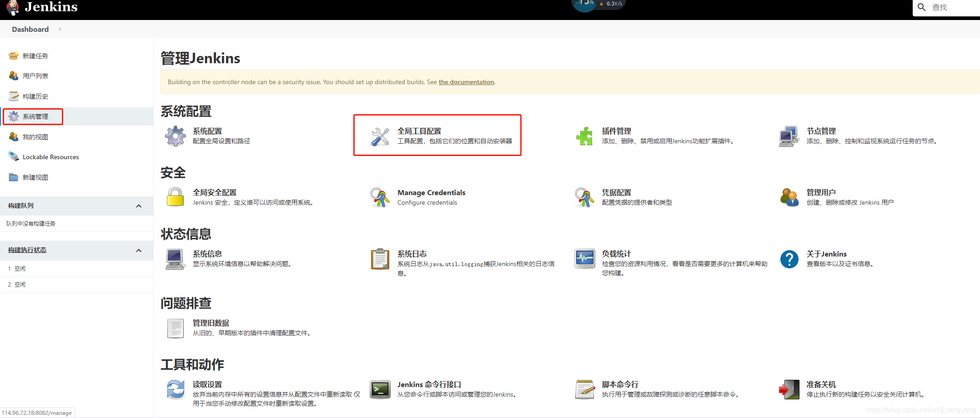This screenshot has height=418, width=980.
Task: Open the 全局安全配置 title link
Action: (x=214, y=192)
